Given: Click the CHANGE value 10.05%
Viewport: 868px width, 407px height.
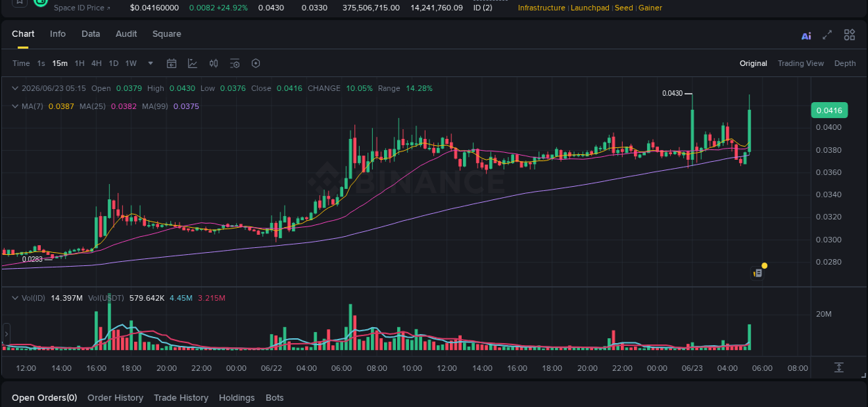Looking at the screenshot, I should coord(360,88).
